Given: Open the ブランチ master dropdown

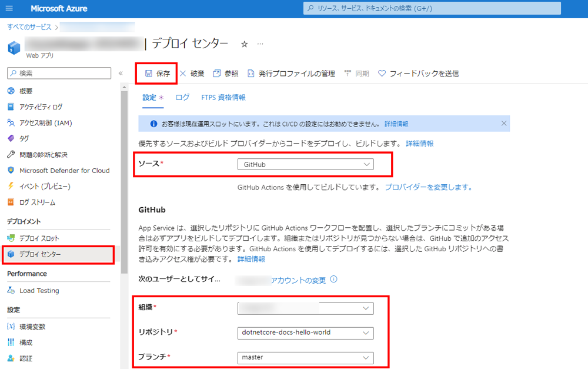Looking at the screenshot, I should click(306, 358).
